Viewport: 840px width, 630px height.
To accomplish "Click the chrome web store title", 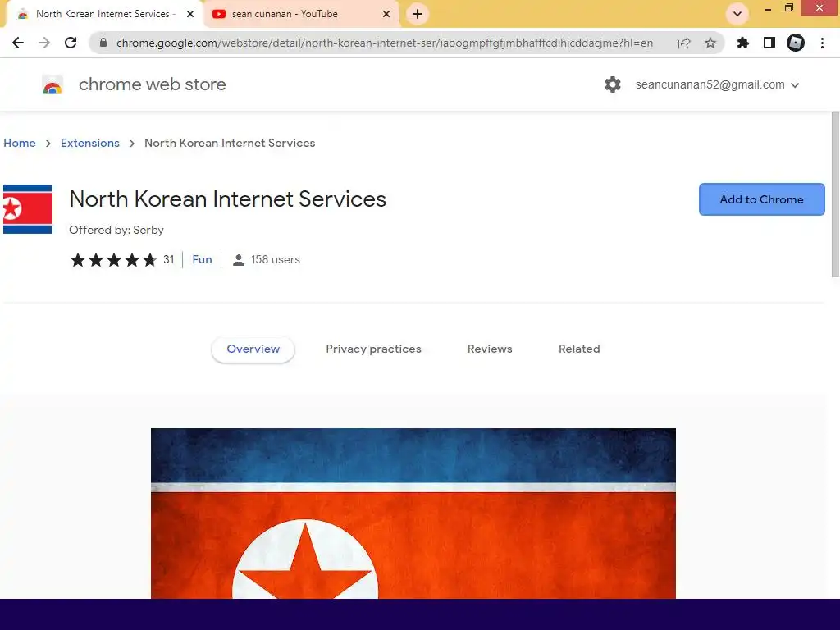I will (152, 84).
